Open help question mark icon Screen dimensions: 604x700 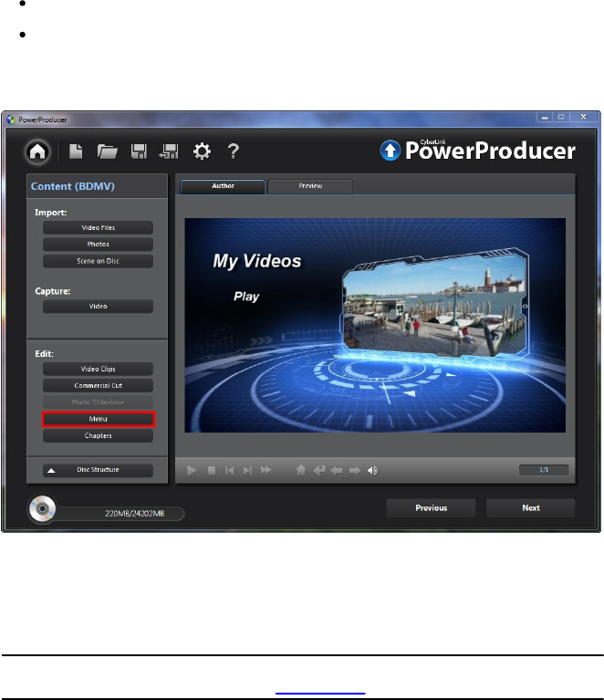point(233,151)
